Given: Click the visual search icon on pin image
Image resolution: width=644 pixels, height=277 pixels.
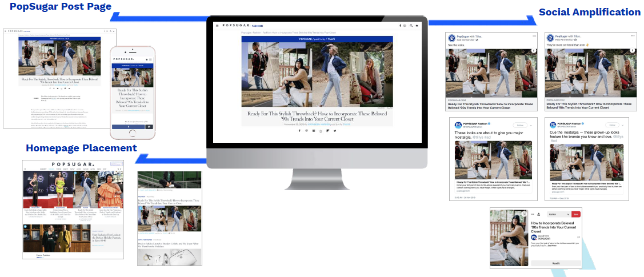Looking at the screenshot, I should click(525, 214).
